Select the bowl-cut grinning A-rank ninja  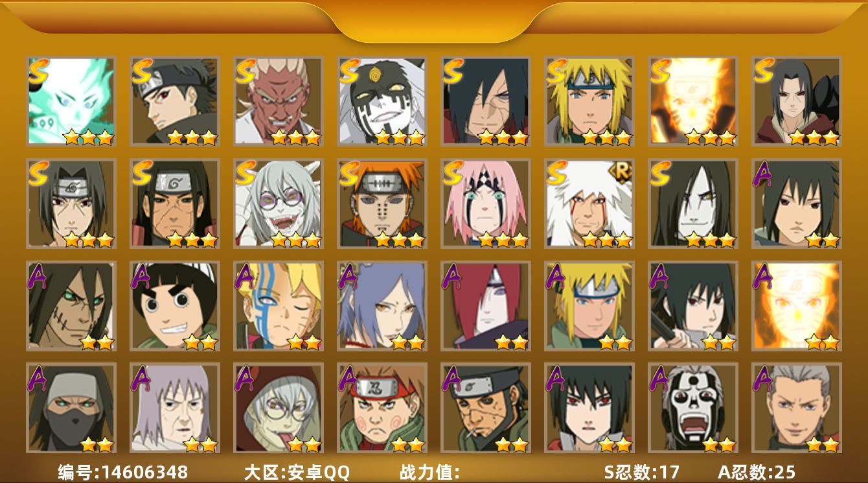[x=175, y=306]
